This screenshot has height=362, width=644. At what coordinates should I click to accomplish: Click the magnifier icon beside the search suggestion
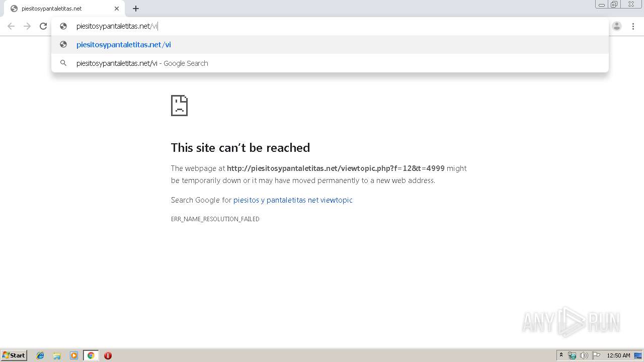[63, 63]
